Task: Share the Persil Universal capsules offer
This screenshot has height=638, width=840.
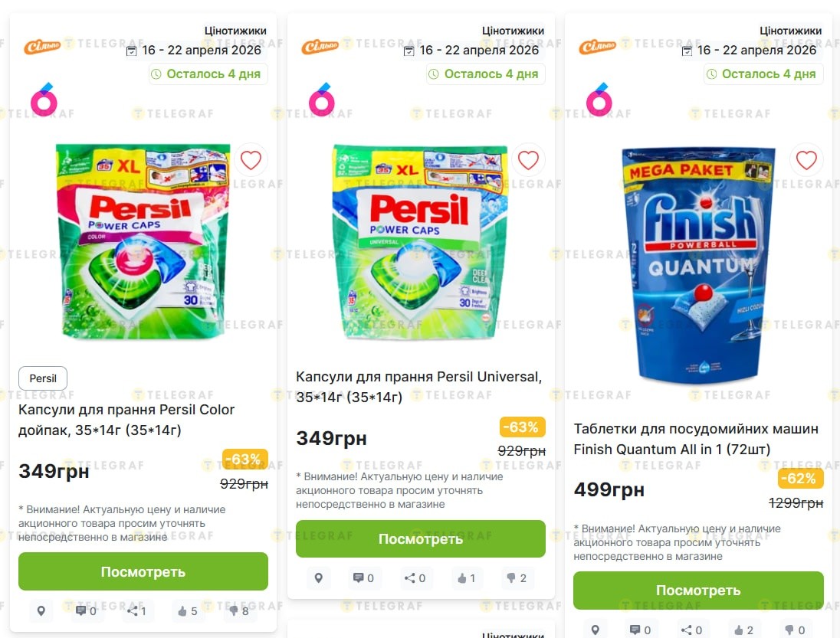Action: pyautogui.click(x=415, y=578)
